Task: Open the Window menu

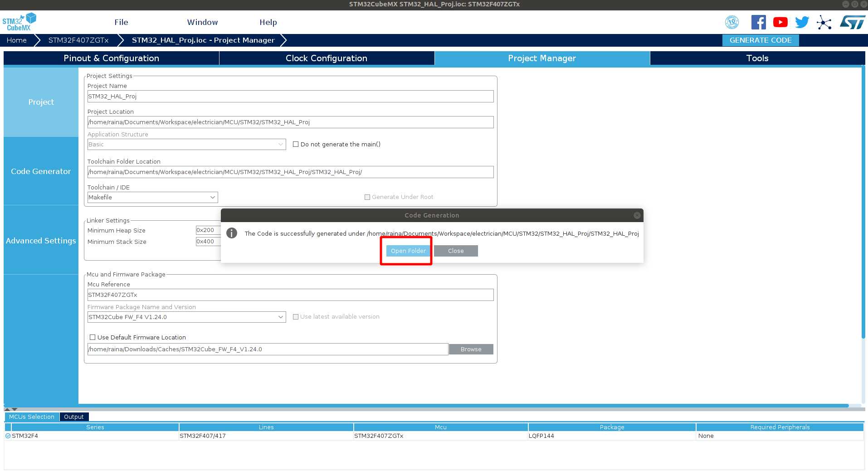Action: 202,22
